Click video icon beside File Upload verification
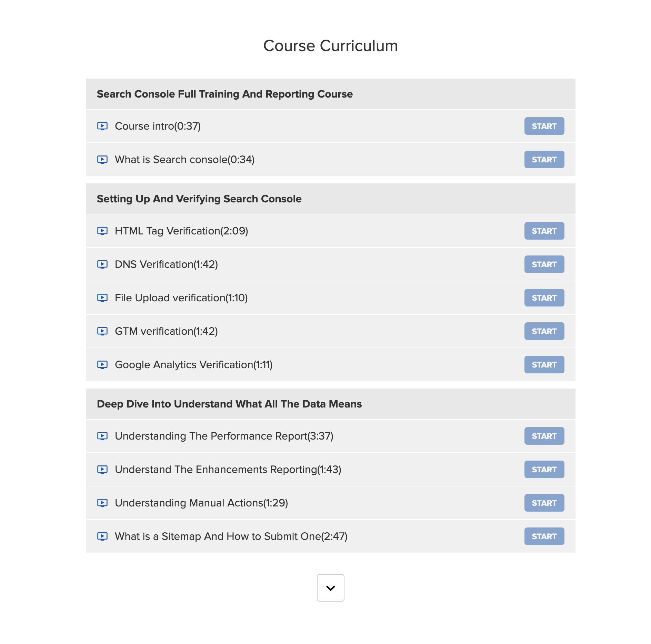651x644 pixels. tap(102, 298)
